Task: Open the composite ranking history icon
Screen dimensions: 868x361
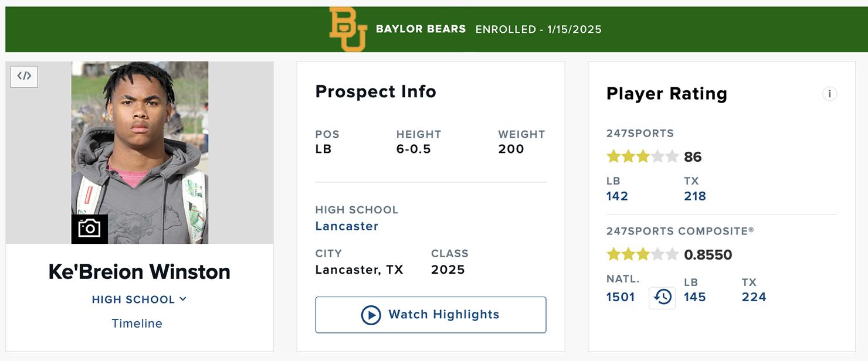Action: click(662, 297)
